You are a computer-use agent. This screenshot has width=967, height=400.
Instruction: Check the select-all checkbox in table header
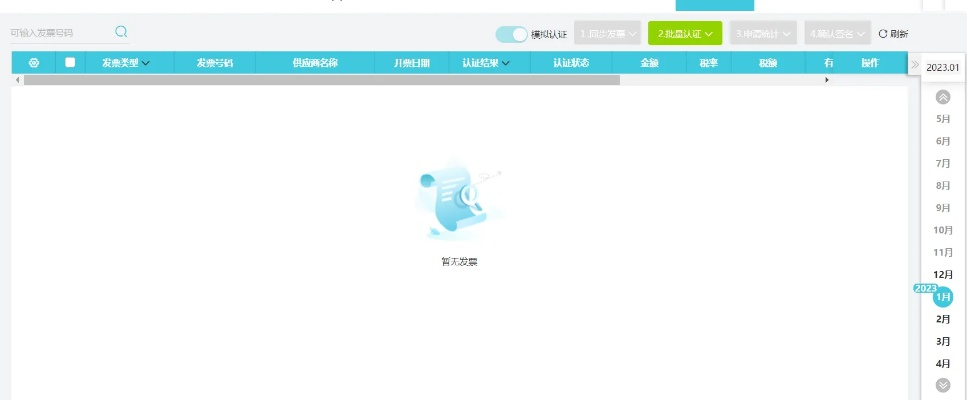click(x=70, y=63)
